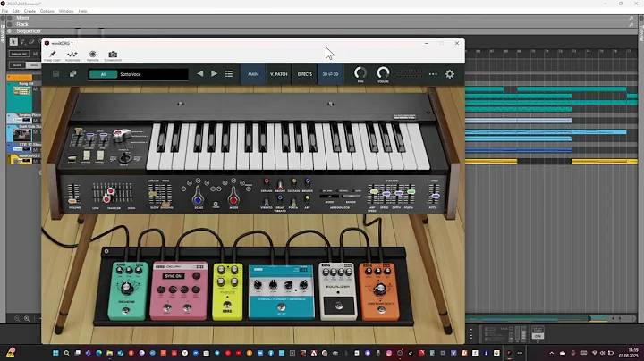Viewport: 644px width, 361px height.
Task: Click the zoom out magnifier in sequencer
Action: [x=17, y=318]
